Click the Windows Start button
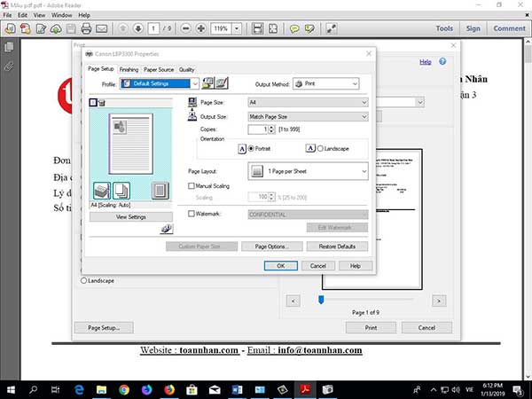The width and height of the screenshot is (532, 399). (x=11, y=389)
